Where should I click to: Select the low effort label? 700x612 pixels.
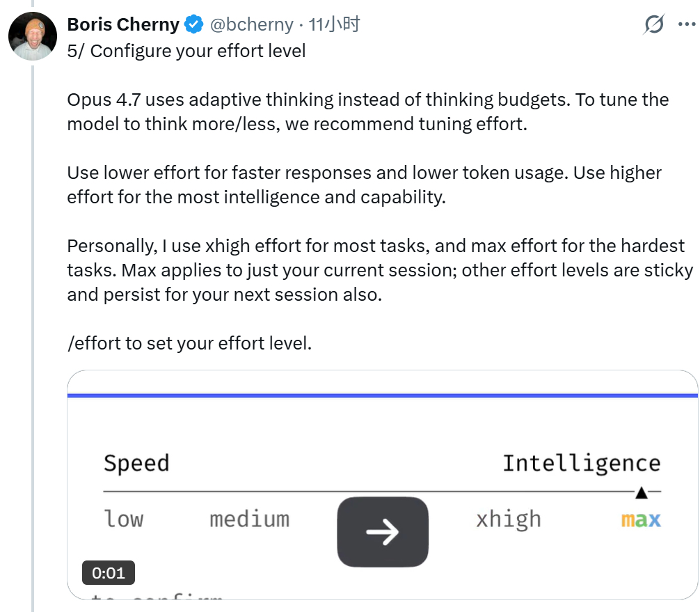[x=124, y=519]
